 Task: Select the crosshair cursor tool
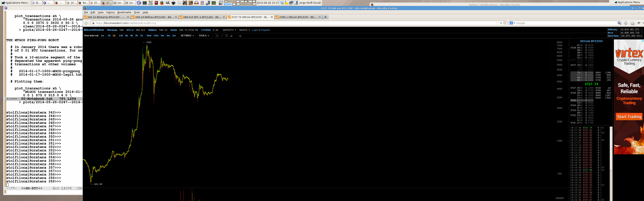pos(217,36)
